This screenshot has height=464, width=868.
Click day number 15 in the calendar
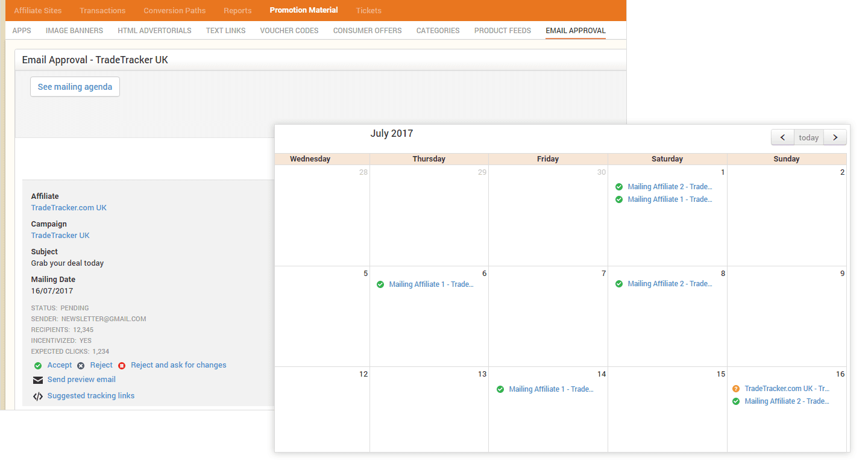pyautogui.click(x=721, y=374)
